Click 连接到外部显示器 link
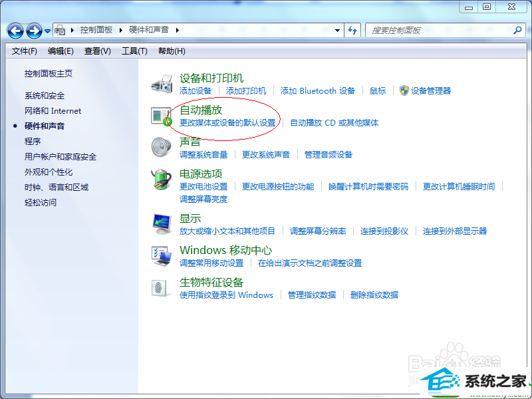This screenshot has width=532, height=399. (x=455, y=231)
